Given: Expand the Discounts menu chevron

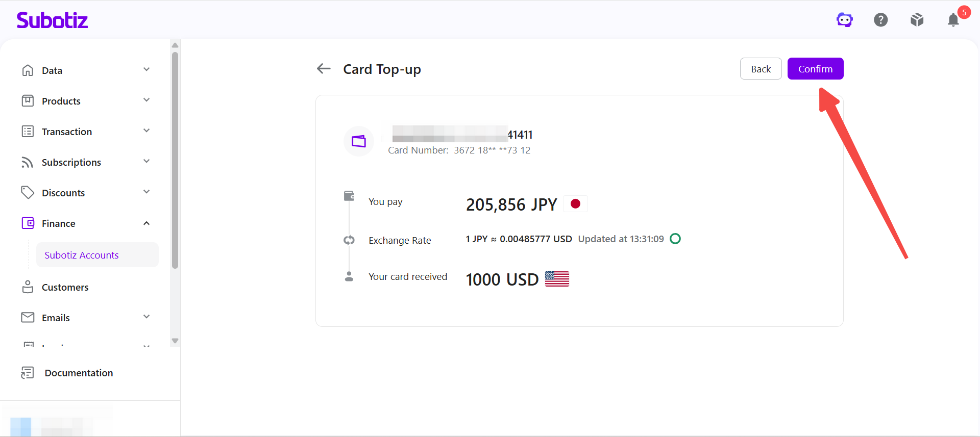Looking at the screenshot, I should (x=146, y=192).
